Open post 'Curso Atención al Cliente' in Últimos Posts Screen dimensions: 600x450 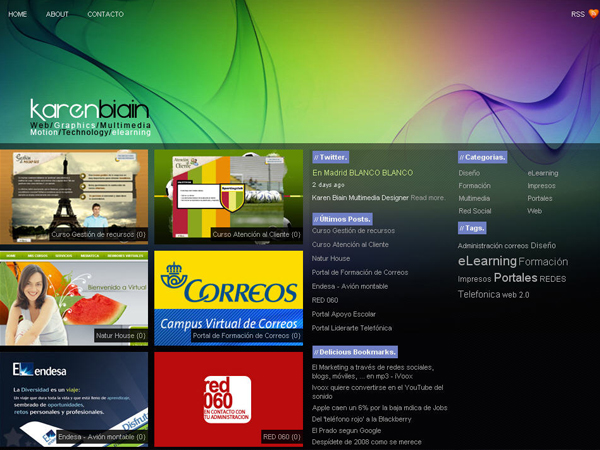pos(350,245)
